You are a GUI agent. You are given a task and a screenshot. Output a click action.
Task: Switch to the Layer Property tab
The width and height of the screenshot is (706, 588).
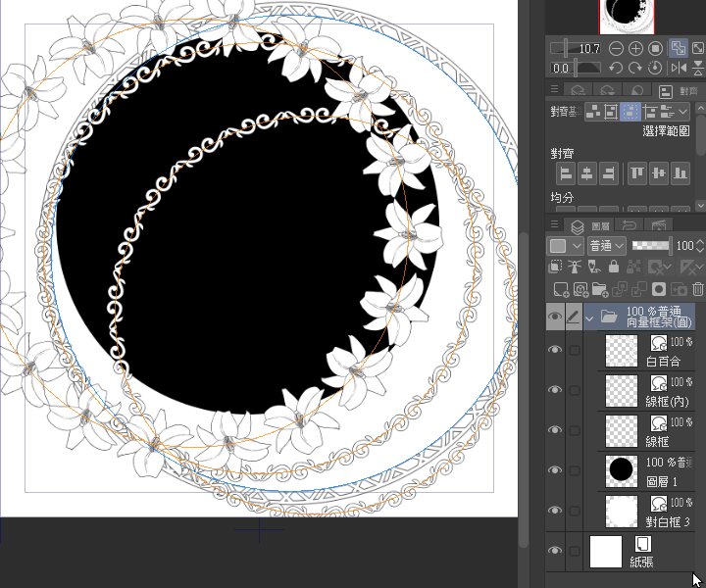click(578, 90)
